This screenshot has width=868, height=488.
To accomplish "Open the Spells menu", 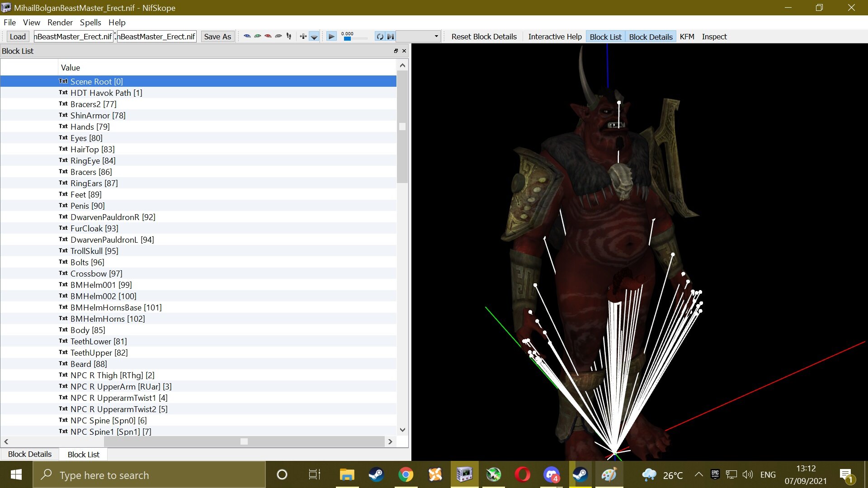I will coord(90,22).
